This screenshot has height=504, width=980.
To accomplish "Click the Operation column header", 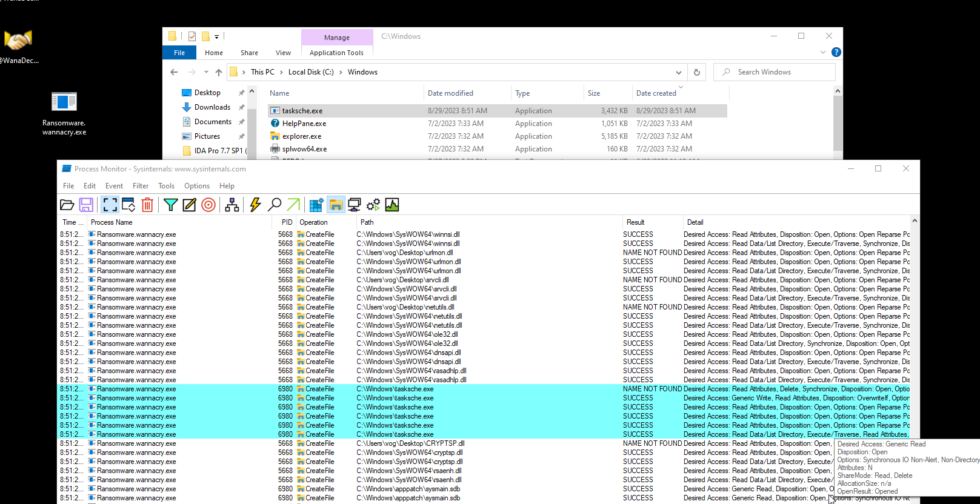I will point(325,222).
